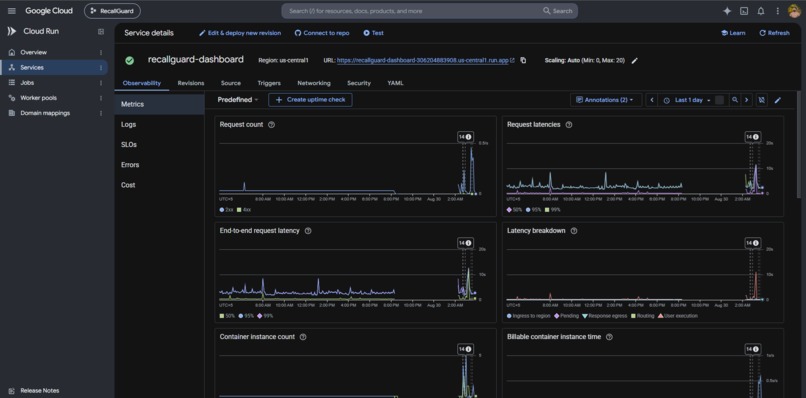Open the notifications bell

[x=761, y=11]
